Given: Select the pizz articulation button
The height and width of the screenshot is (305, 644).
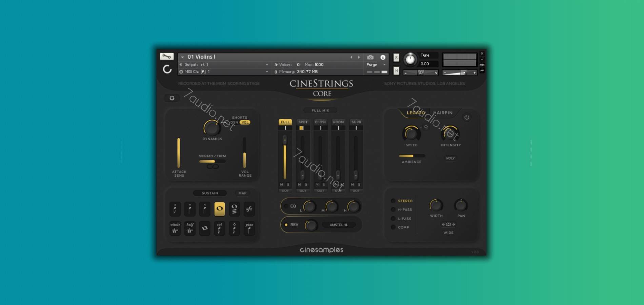Looking at the screenshot, I should pyautogui.click(x=249, y=228).
